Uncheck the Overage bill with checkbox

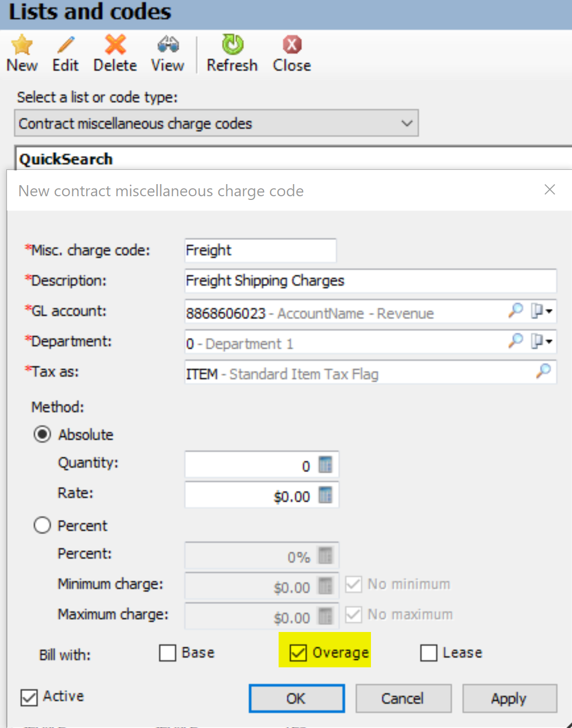point(298,653)
